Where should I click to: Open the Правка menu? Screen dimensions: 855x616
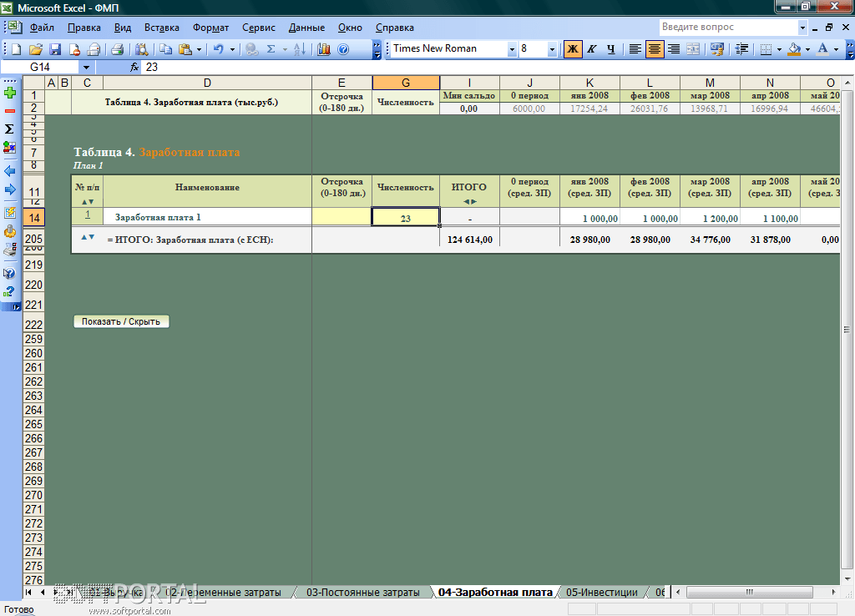coord(84,28)
